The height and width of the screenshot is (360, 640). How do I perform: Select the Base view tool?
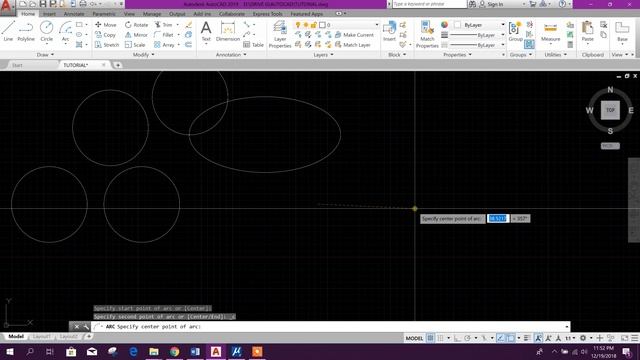pos(622,31)
